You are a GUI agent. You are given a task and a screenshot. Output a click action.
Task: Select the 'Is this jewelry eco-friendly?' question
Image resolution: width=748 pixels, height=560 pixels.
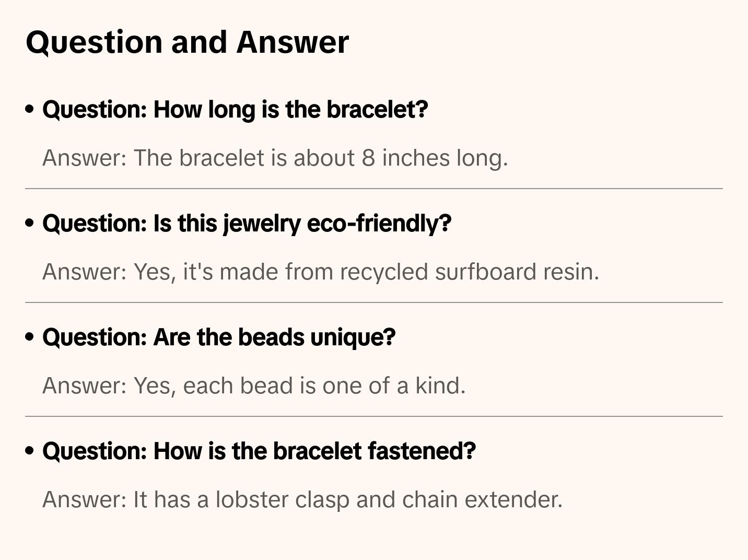247,224
